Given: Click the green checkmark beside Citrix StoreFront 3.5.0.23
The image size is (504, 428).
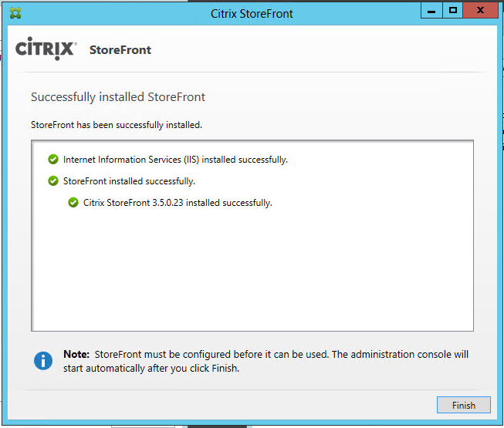Looking at the screenshot, I should point(73,203).
